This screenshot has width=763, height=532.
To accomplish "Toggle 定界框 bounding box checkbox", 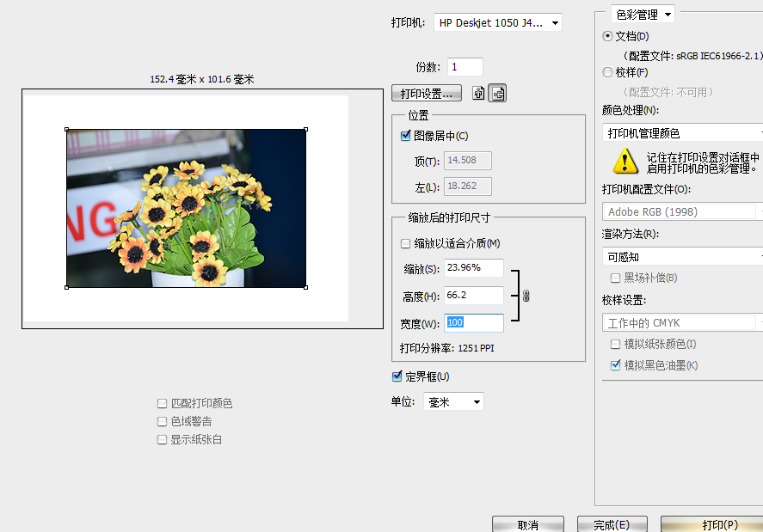I will click(x=397, y=376).
